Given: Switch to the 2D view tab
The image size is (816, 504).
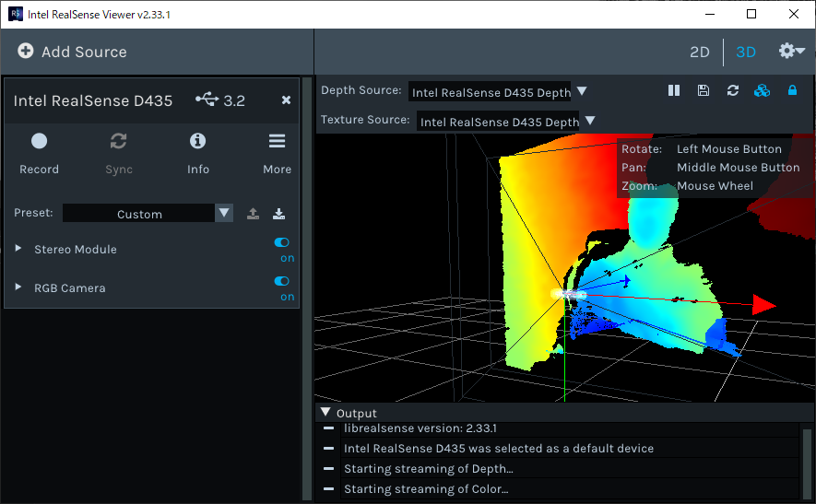Looking at the screenshot, I should click(700, 52).
